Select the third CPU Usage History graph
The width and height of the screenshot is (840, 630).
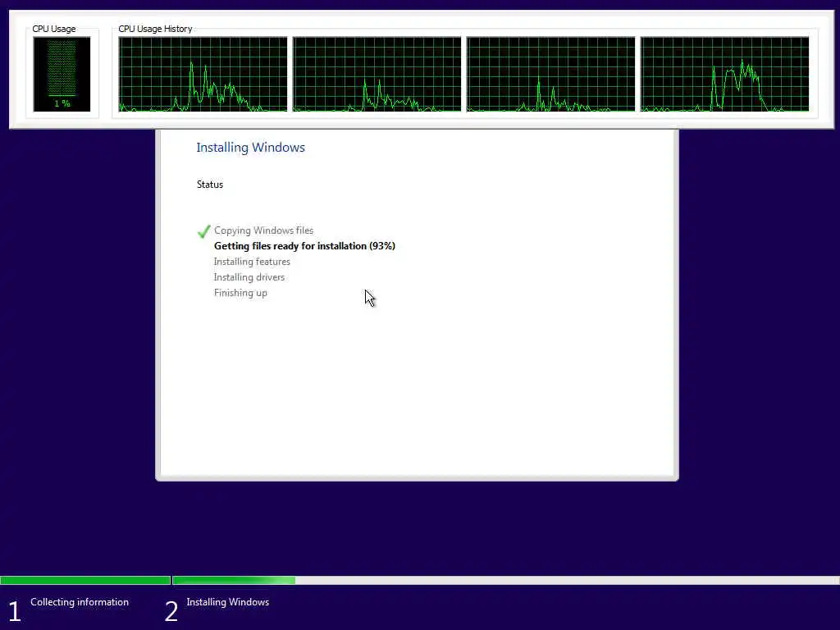pyautogui.click(x=550, y=74)
